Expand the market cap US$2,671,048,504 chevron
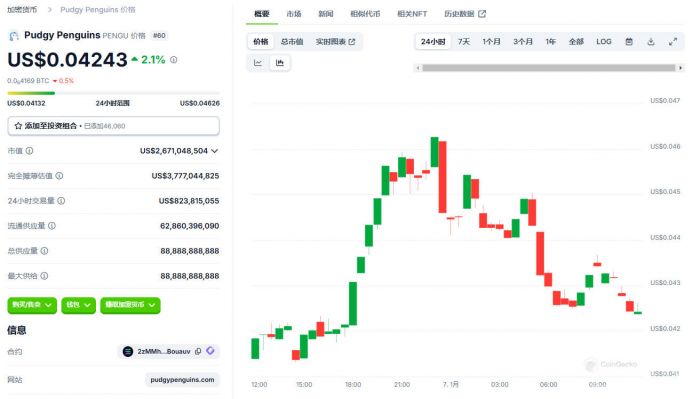 [x=215, y=151]
